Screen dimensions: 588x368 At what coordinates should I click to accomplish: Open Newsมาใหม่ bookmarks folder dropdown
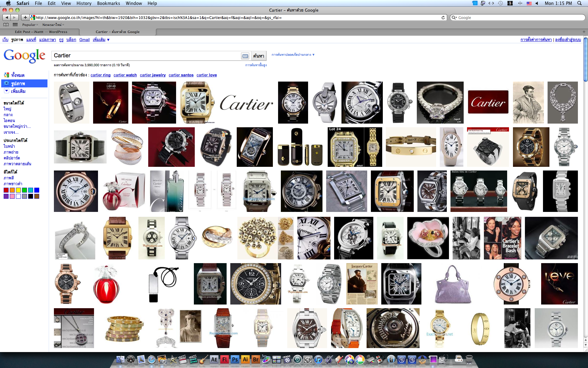(x=53, y=25)
